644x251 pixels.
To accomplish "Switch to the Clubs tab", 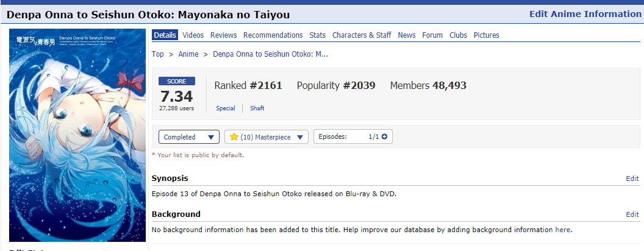I will click(x=458, y=35).
